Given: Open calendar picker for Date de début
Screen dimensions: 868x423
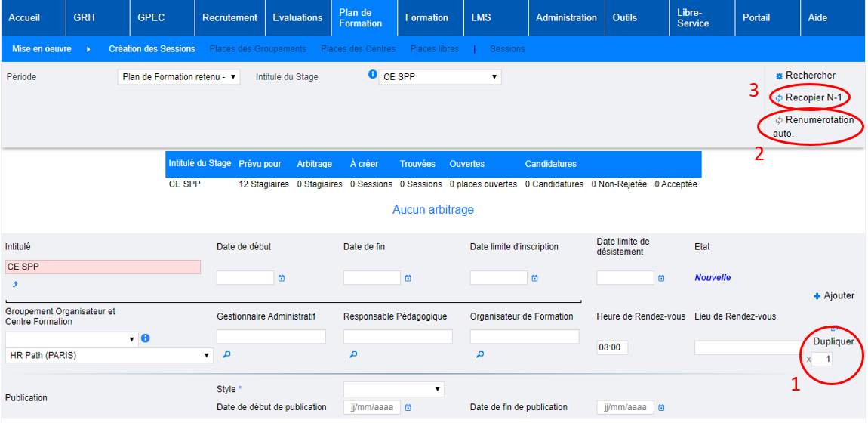Looking at the screenshot, I should tap(282, 278).
